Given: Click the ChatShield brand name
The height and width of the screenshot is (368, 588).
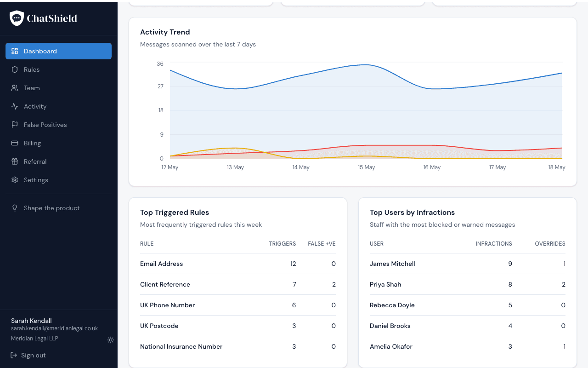Looking at the screenshot, I should click(x=52, y=18).
